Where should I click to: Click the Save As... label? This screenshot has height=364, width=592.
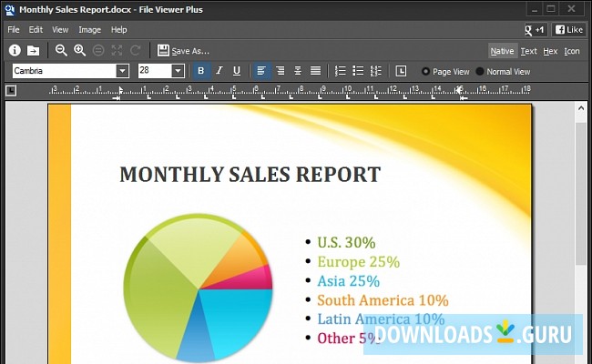click(190, 51)
